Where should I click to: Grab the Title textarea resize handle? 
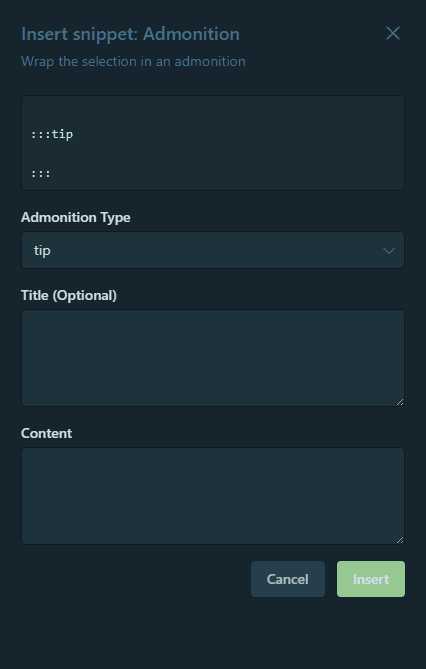pos(400,402)
